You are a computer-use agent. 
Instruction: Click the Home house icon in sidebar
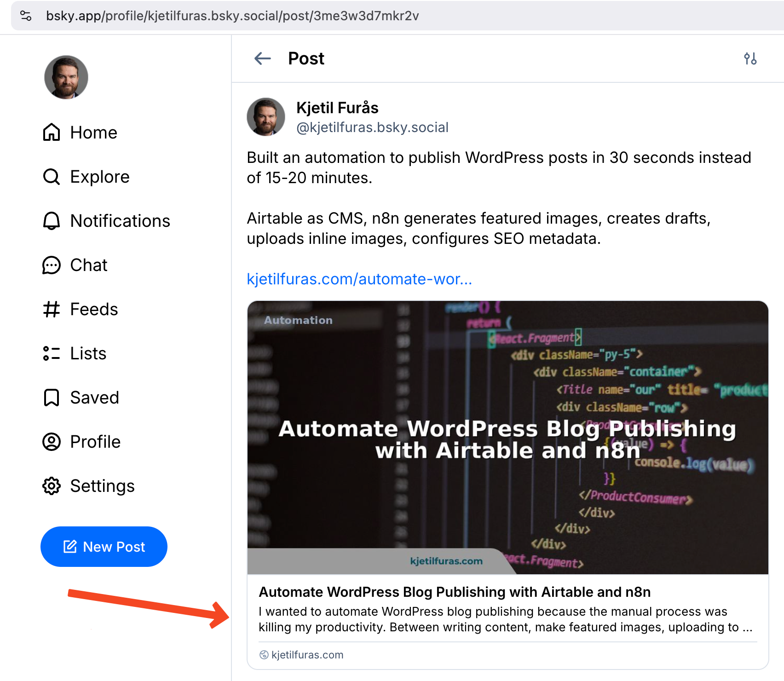pyautogui.click(x=52, y=133)
